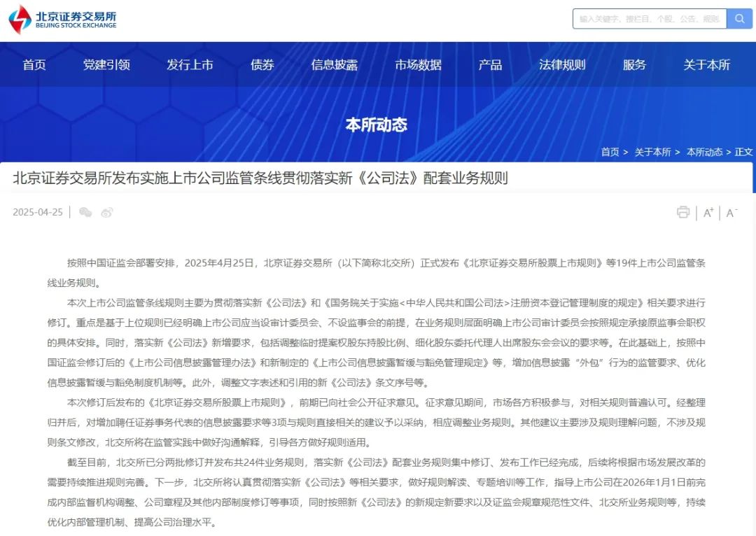Viewport: 756px width, 536px height.
Task: Open the 产品 navigation menu
Action: coord(489,64)
